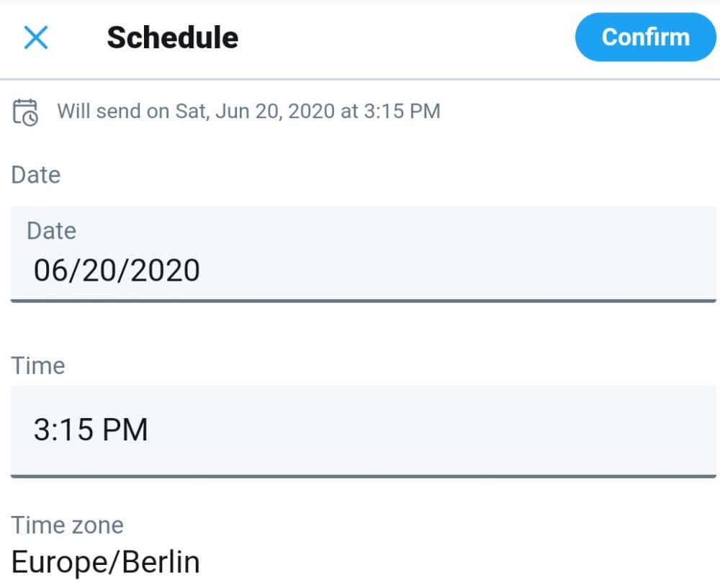Click the "Time" section heading
720x588 pixels.
[x=38, y=366]
